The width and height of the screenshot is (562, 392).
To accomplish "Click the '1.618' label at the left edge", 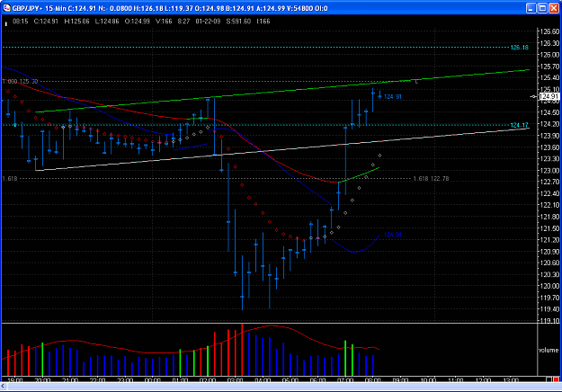I will (x=10, y=178).
